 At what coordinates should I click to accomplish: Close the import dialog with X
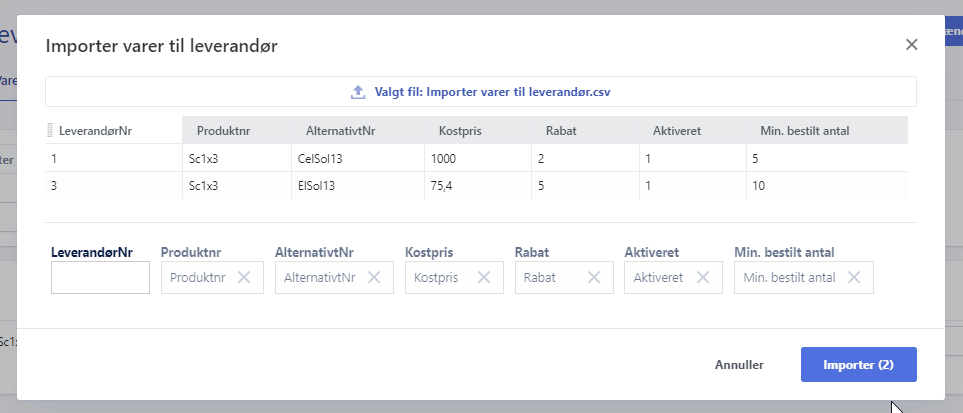911,45
